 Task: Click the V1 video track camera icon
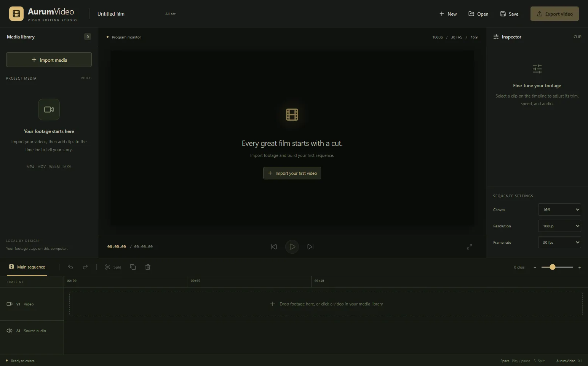pos(10,304)
